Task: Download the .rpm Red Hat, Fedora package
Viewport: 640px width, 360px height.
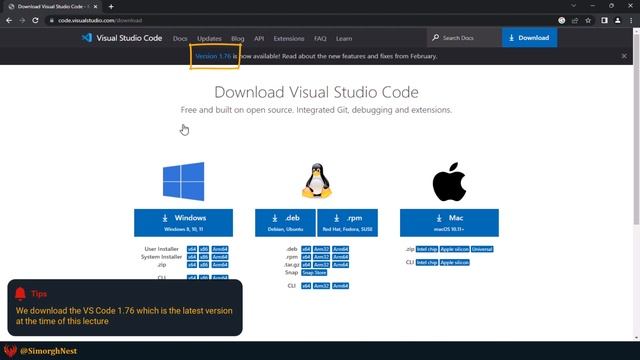Action: (347, 223)
